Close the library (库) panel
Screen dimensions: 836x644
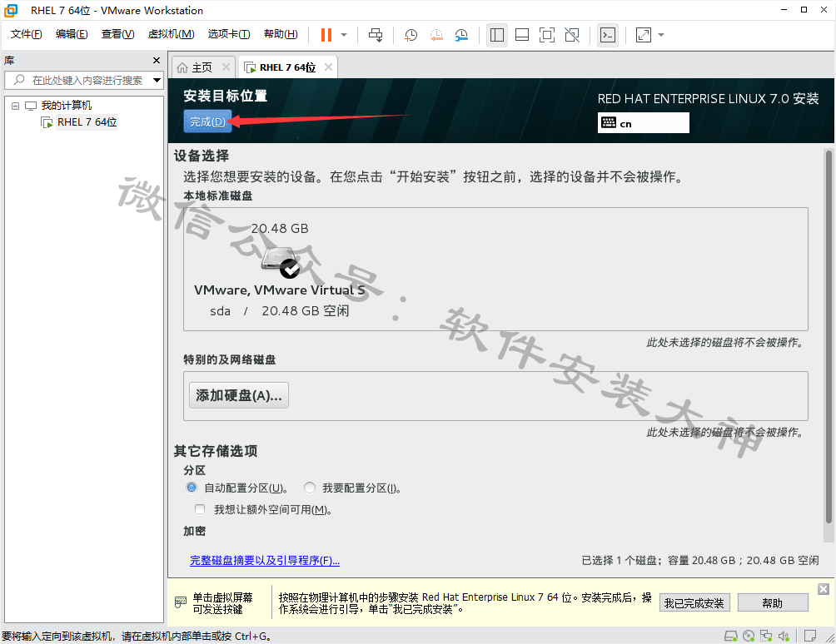(157, 61)
